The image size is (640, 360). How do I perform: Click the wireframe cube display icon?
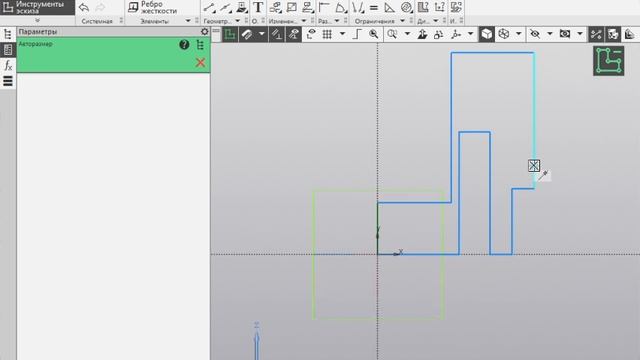(504, 34)
